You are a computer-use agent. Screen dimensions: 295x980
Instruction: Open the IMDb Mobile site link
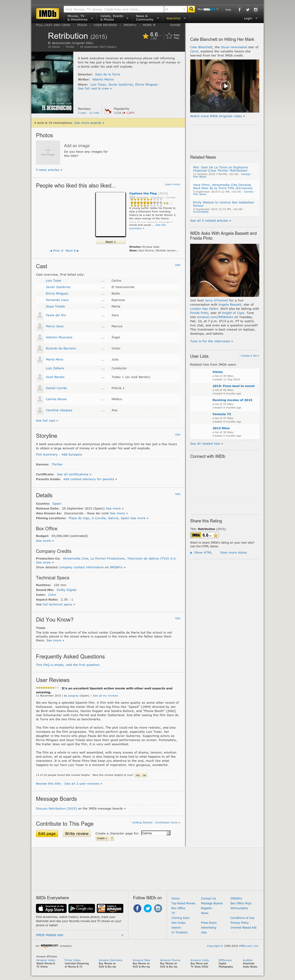[49, 935]
